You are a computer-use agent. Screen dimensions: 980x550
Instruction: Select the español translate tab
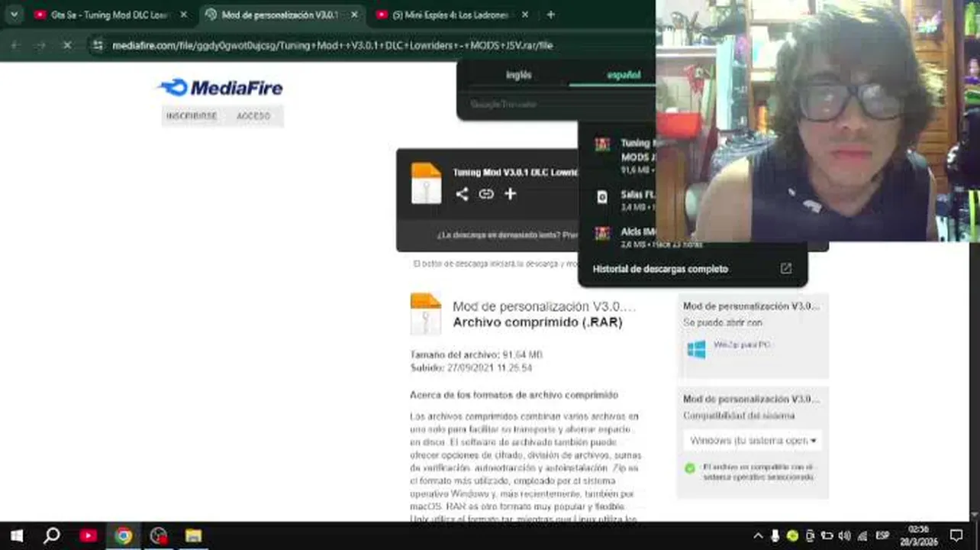tap(624, 75)
